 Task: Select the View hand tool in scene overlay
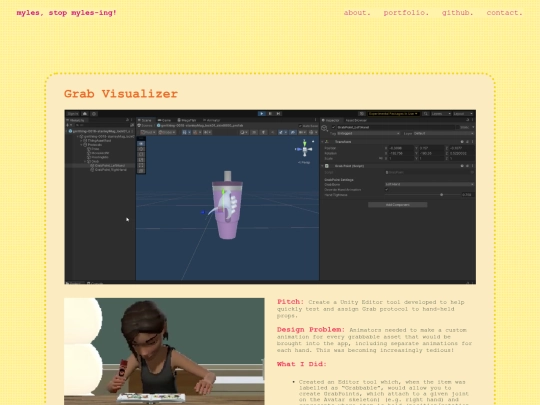141,144
